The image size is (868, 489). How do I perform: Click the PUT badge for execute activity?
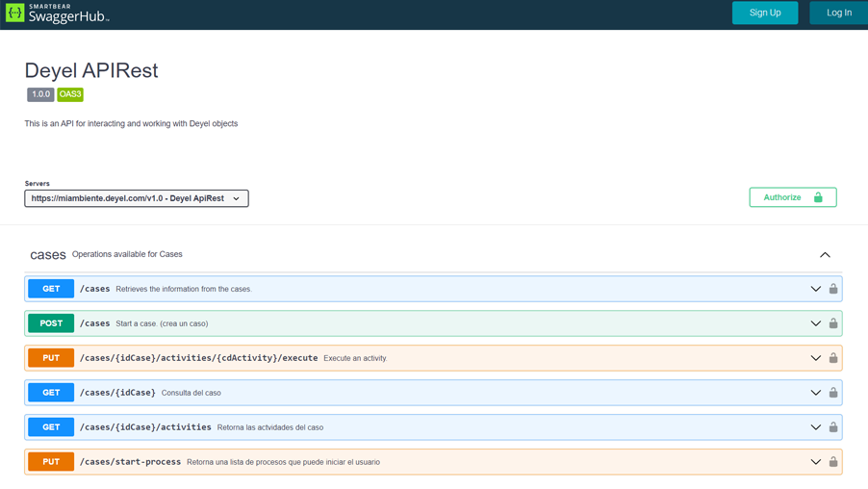[x=51, y=358]
